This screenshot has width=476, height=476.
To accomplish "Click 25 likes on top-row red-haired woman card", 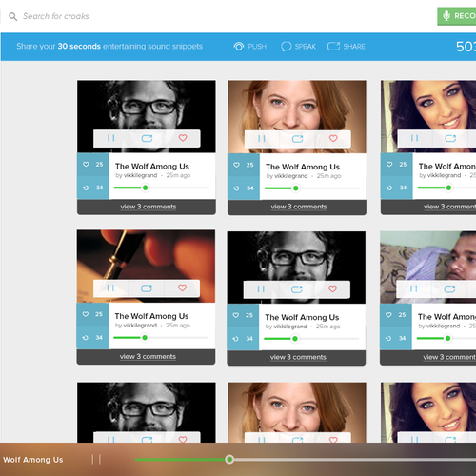I will (244, 165).
